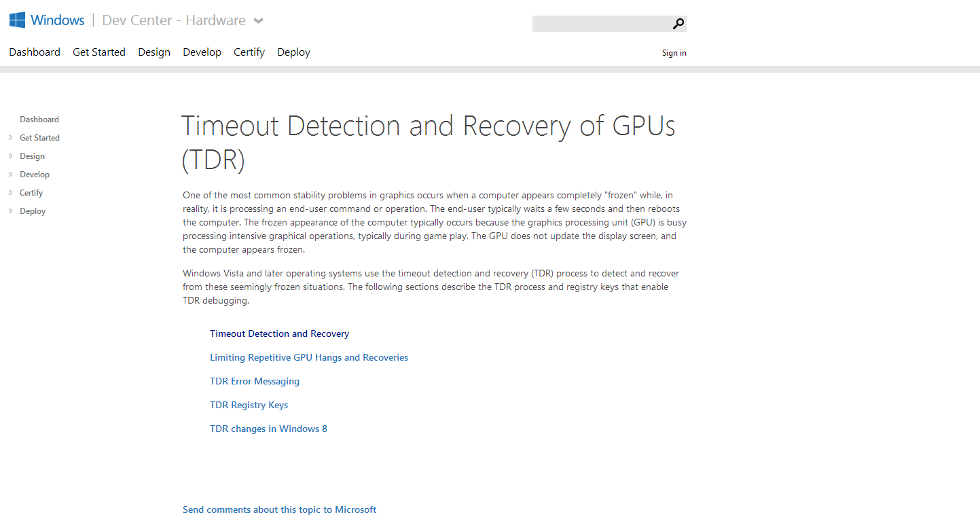Viewport: 980px width, 523px height.
Task: Open Limiting Repetitive GPU Hangs and Recoveries
Action: (309, 358)
